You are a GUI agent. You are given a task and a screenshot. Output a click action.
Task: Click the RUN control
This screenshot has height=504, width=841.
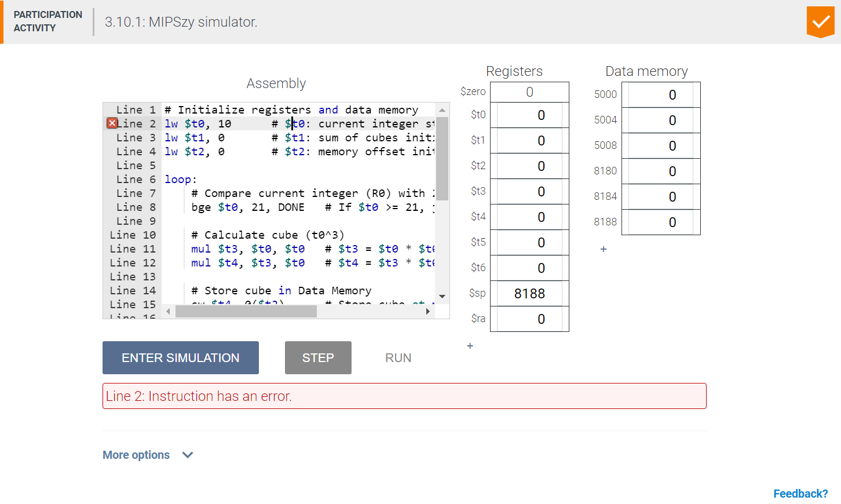tap(398, 357)
